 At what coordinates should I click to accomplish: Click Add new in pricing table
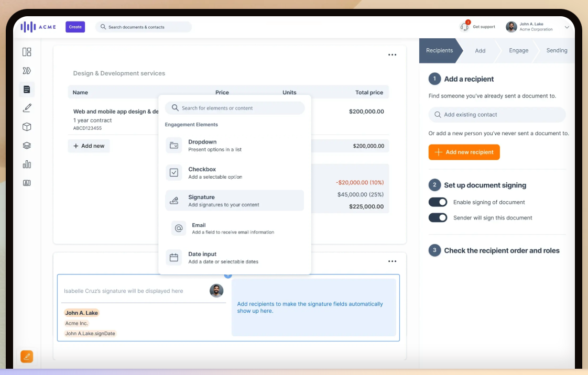(89, 146)
